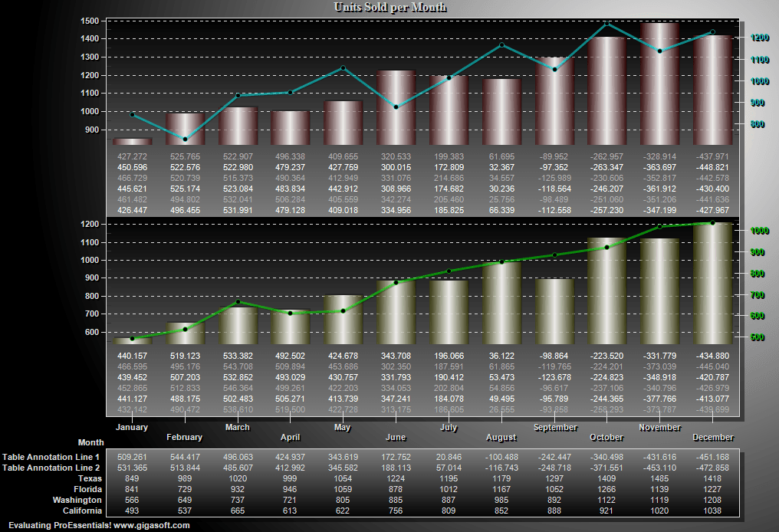Click upper annotation value 427.272 under January
The height and width of the screenshot is (532, 779).
click(x=132, y=156)
